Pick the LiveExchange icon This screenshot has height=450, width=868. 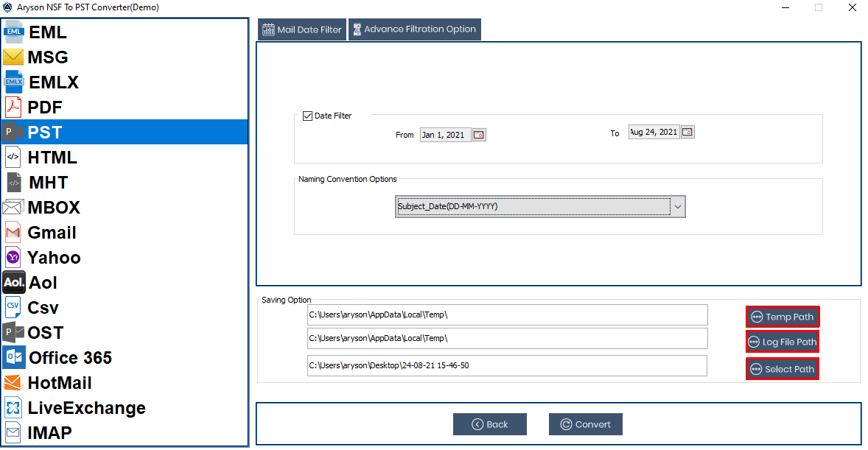click(13, 408)
